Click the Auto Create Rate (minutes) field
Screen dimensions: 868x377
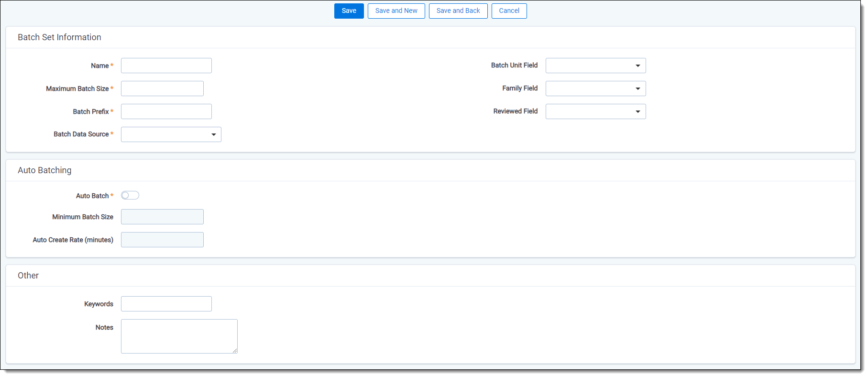coord(162,240)
